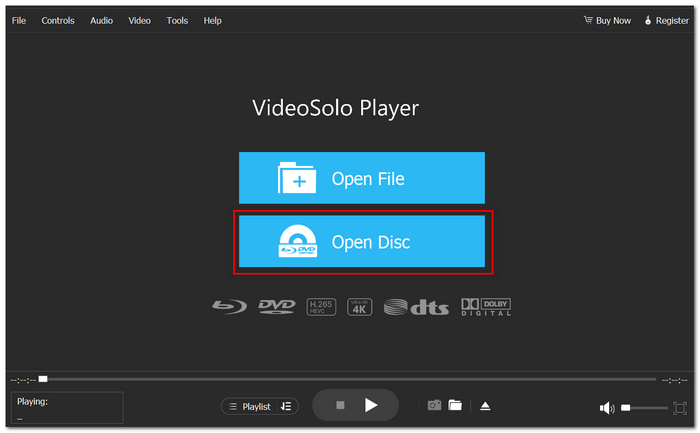
Task: Click the seek bar handle
Action: click(43, 379)
